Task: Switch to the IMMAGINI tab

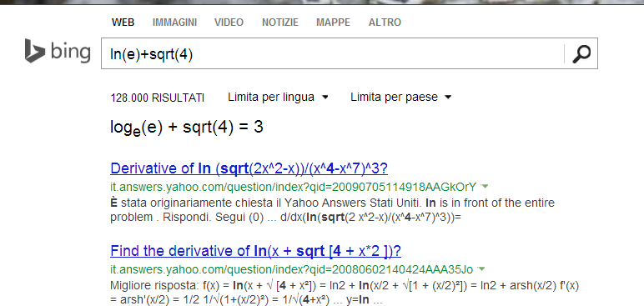Action: [174, 23]
